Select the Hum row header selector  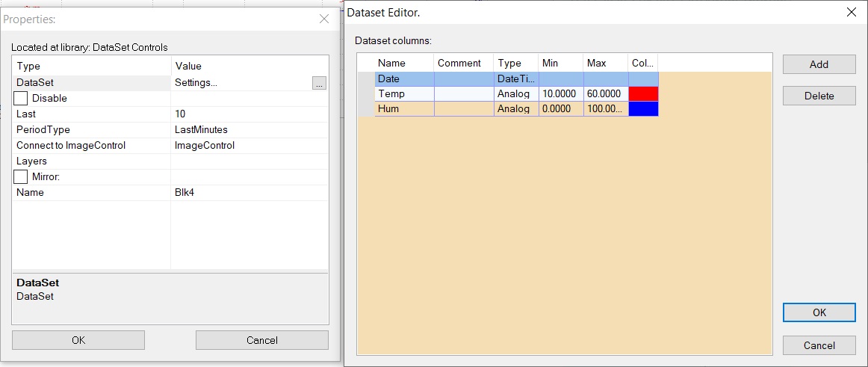pos(366,109)
